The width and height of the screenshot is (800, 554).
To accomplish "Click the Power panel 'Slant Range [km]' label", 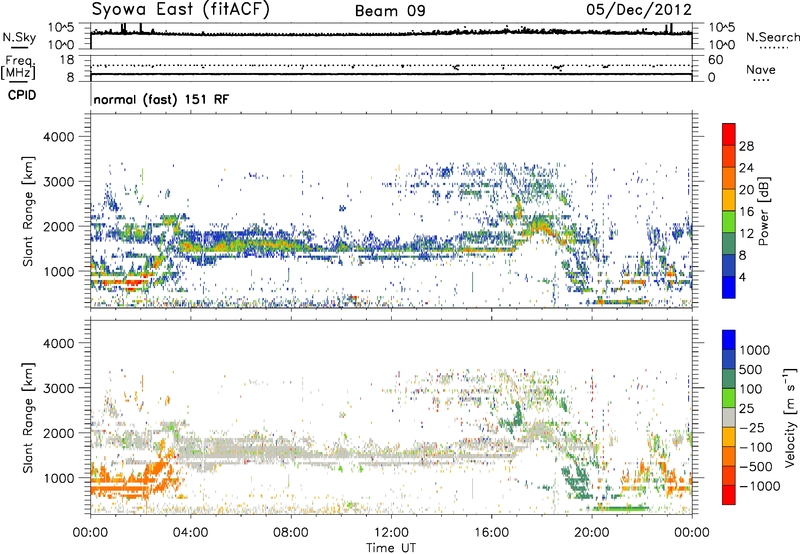I will pyautogui.click(x=28, y=211).
